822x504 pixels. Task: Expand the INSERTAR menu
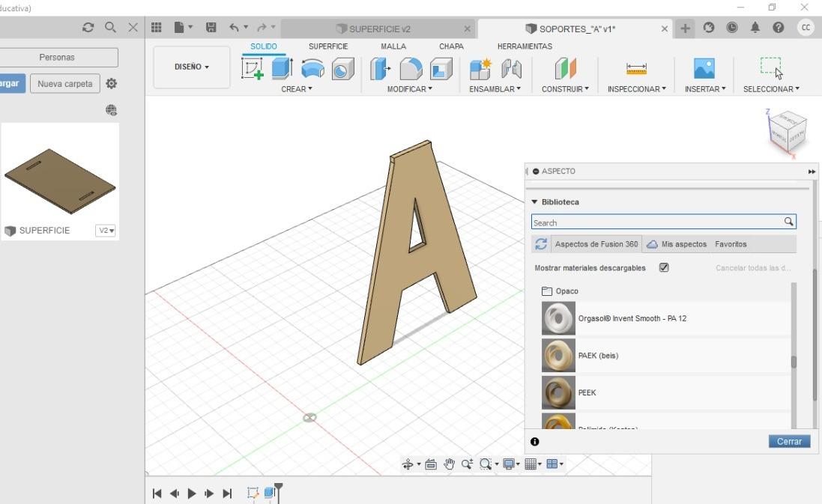(705, 89)
